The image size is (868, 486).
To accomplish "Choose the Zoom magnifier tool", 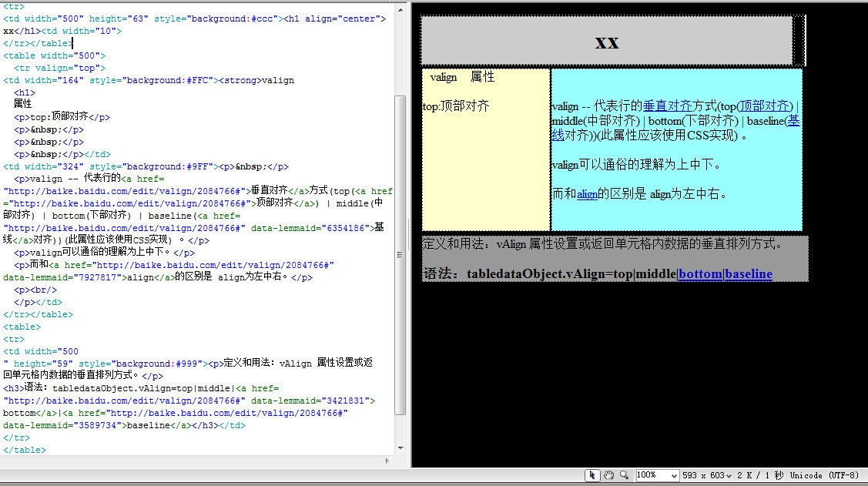I will point(624,475).
